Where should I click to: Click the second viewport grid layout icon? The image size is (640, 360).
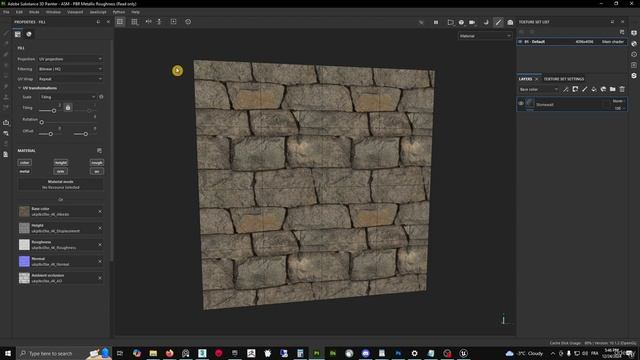coord(134,22)
